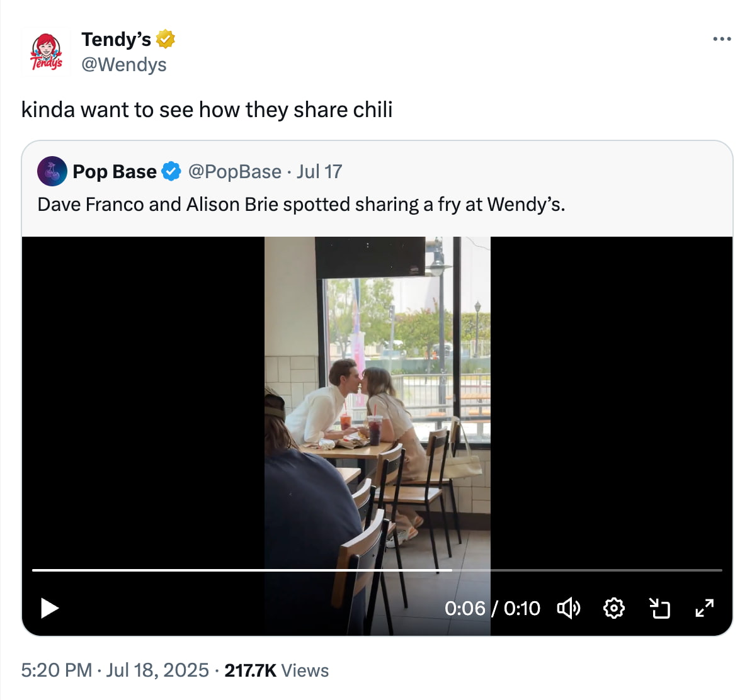Click the Pop Base profile avatar
Screen dimensions: 752x700
click(x=52, y=171)
